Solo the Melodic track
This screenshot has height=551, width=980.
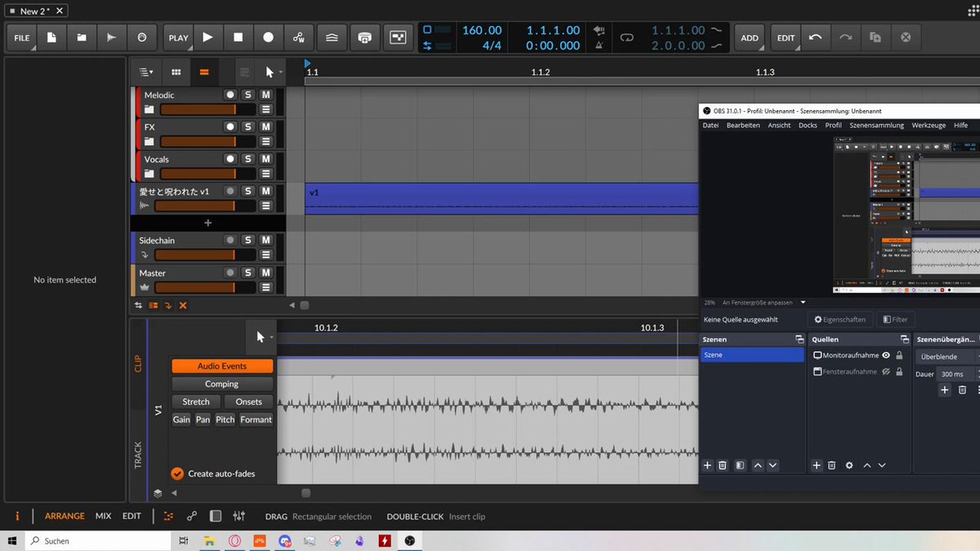[248, 96]
